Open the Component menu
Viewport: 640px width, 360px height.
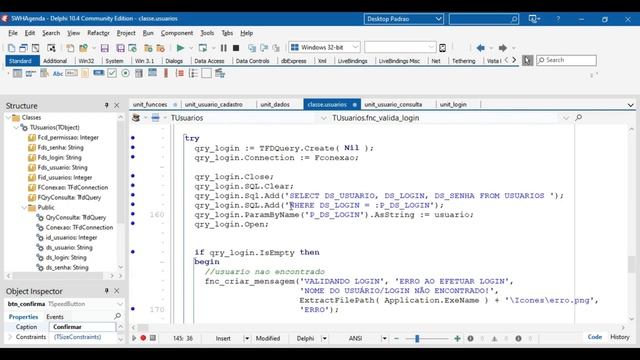177,33
